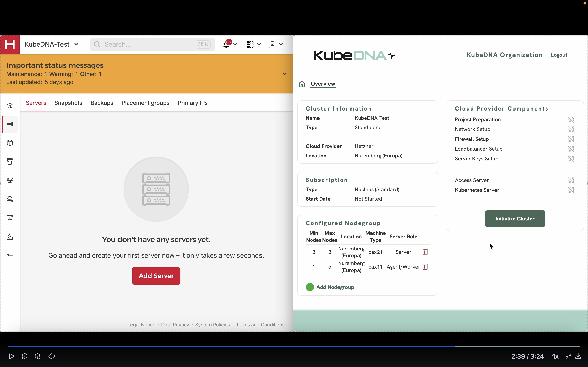The image size is (588, 367).
Task: Switch to the Placement groups tab
Action: (x=145, y=103)
